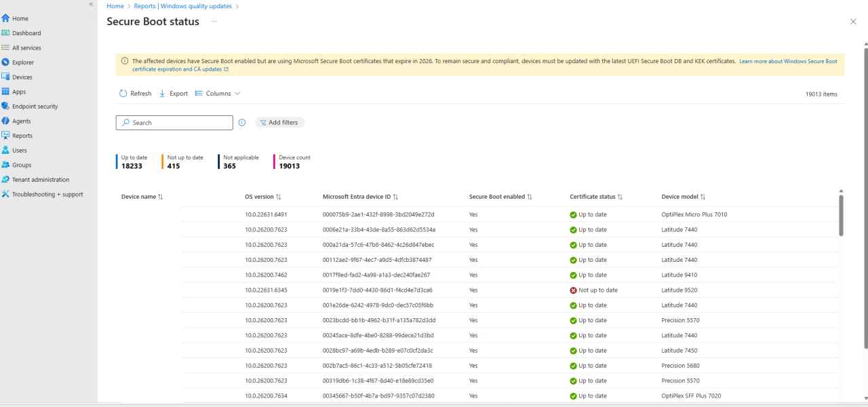Click the Add filters button
This screenshot has width=868, height=407.
click(279, 123)
